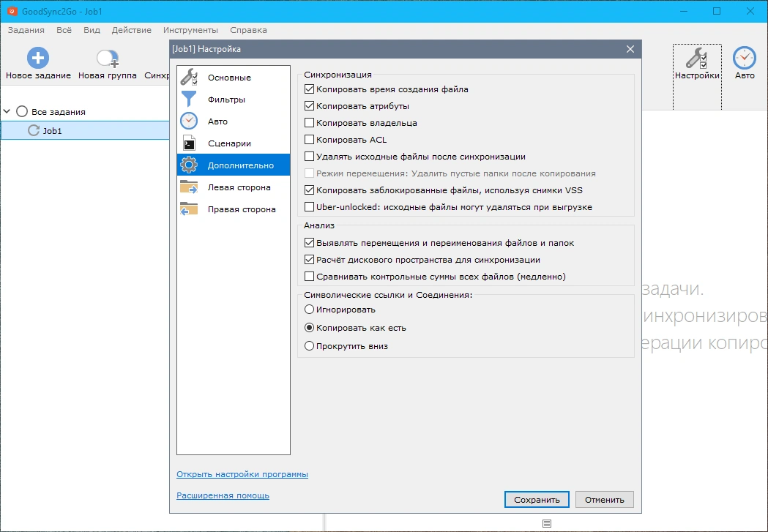Open the Настройки wrench toolbar icon
The height and width of the screenshot is (532, 768).
(x=696, y=58)
